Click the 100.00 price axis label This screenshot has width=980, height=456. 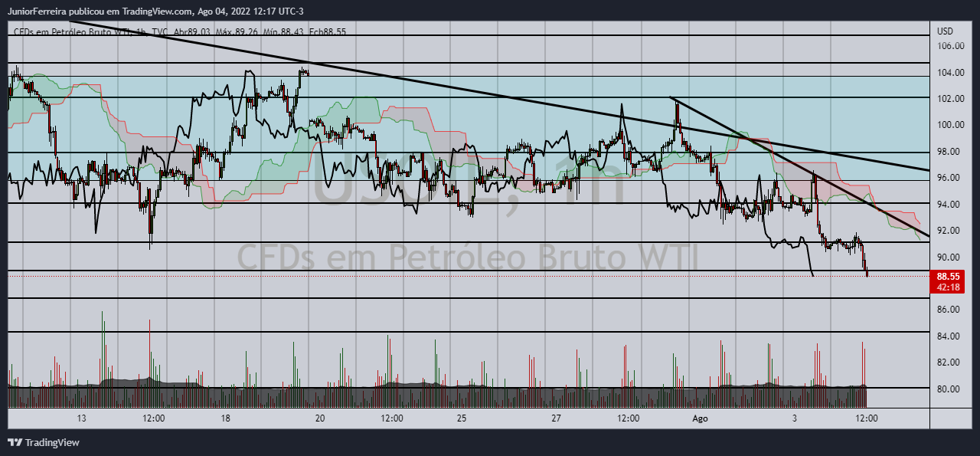[x=949, y=125]
